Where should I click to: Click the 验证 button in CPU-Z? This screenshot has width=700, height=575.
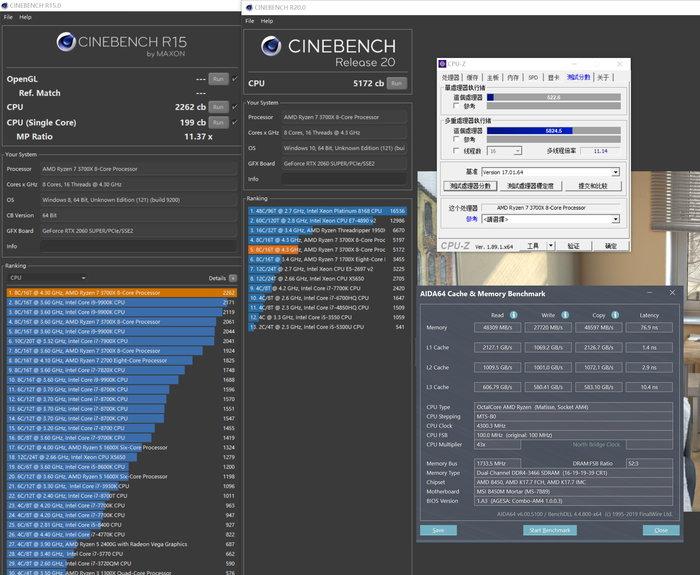[573, 246]
